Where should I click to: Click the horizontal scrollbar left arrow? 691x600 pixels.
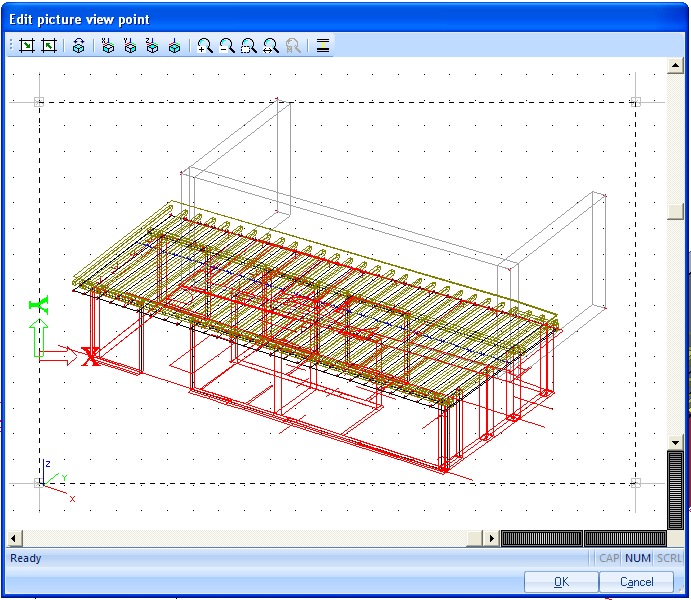(x=14, y=538)
